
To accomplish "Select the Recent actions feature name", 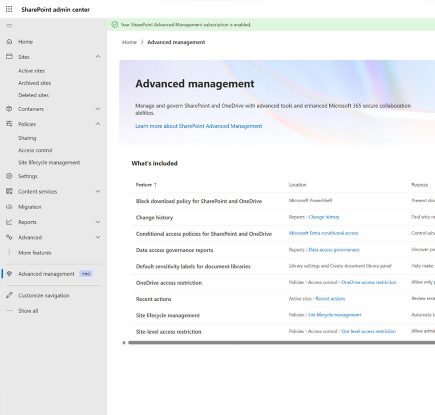I will point(153,299).
